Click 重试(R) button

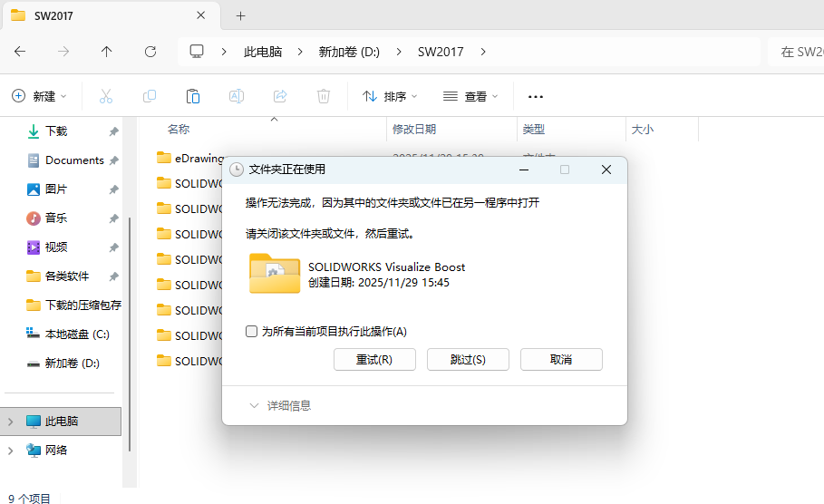click(374, 360)
